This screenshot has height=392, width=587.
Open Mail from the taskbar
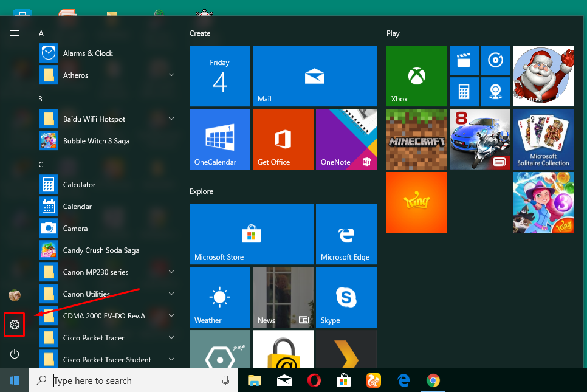[x=284, y=380]
